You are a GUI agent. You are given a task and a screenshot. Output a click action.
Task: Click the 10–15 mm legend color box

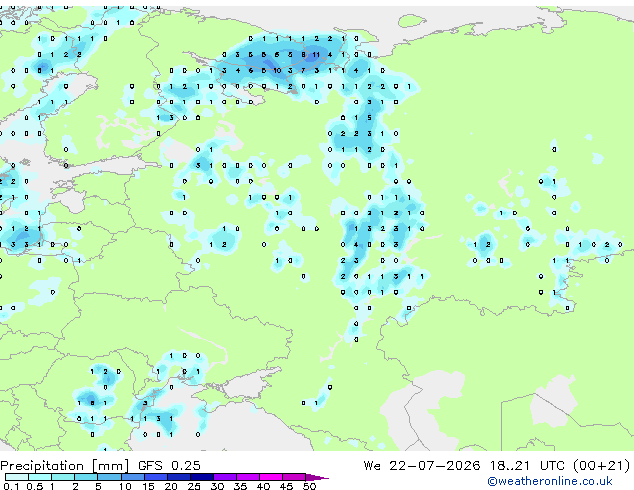(x=132, y=477)
